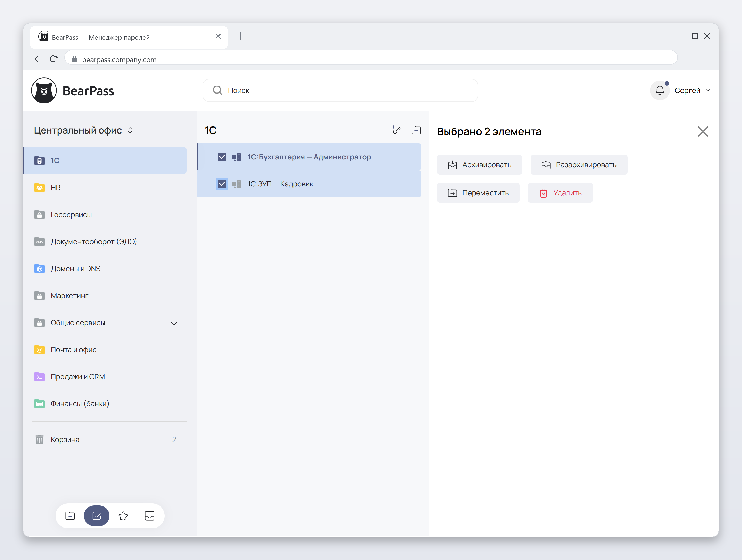Click the 1С:ЗУП — Кадровик entry name
The width and height of the screenshot is (742, 560).
tap(280, 184)
